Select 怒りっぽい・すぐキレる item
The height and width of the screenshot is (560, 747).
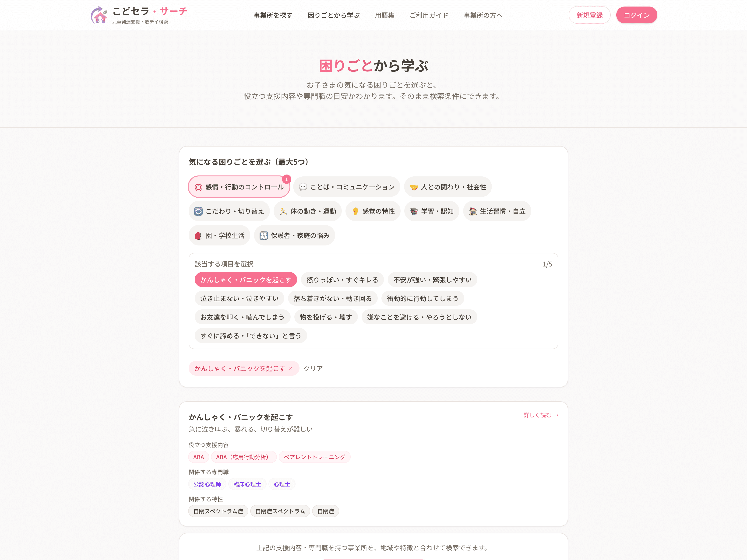(x=342, y=280)
